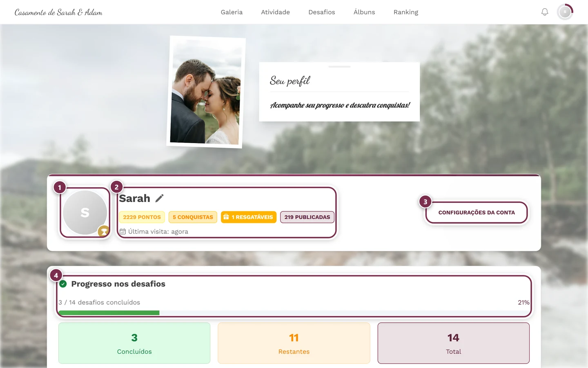Click the trophy badge on profile avatar
This screenshot has width=588, height=368.
(x=104, y=231)
